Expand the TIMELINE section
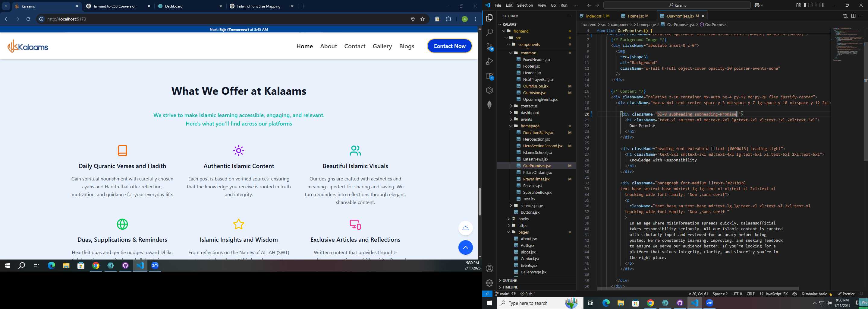Image resolution: width=868 pixels, height=309 pixels. point(536,287)
